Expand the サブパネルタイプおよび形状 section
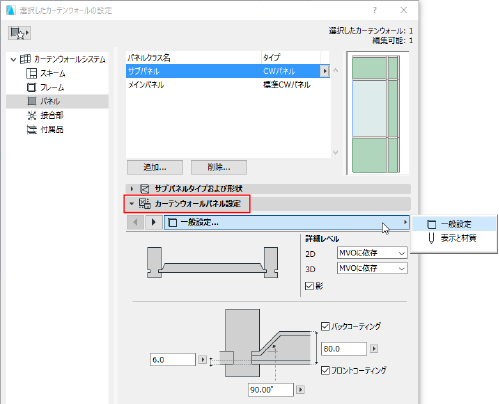This screenshot has height=404, width=499. point(132,189)
